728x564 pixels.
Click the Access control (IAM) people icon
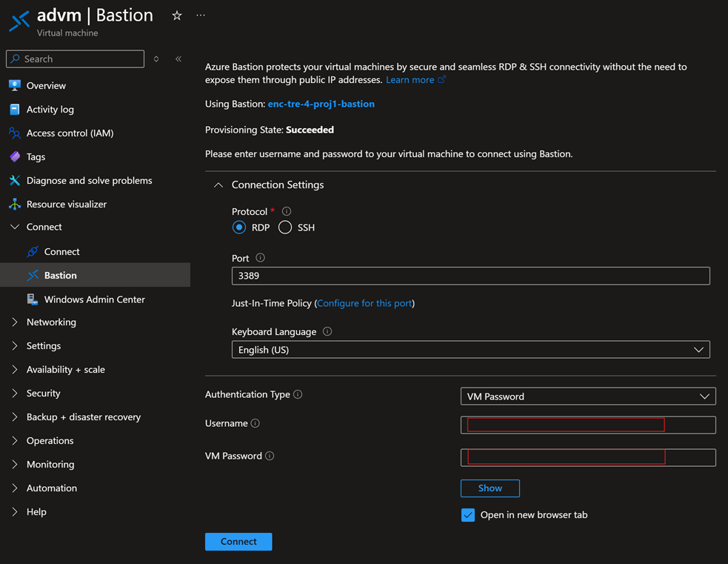15,133
